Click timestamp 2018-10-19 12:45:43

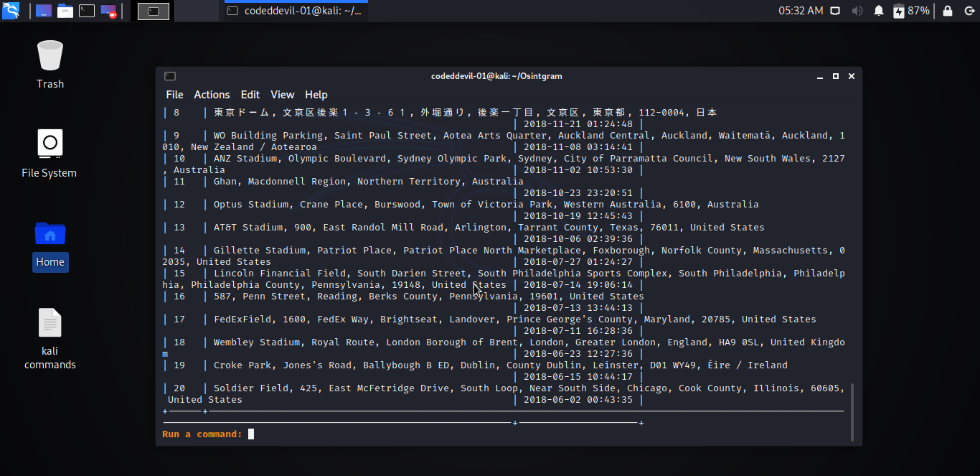[578, 215]
